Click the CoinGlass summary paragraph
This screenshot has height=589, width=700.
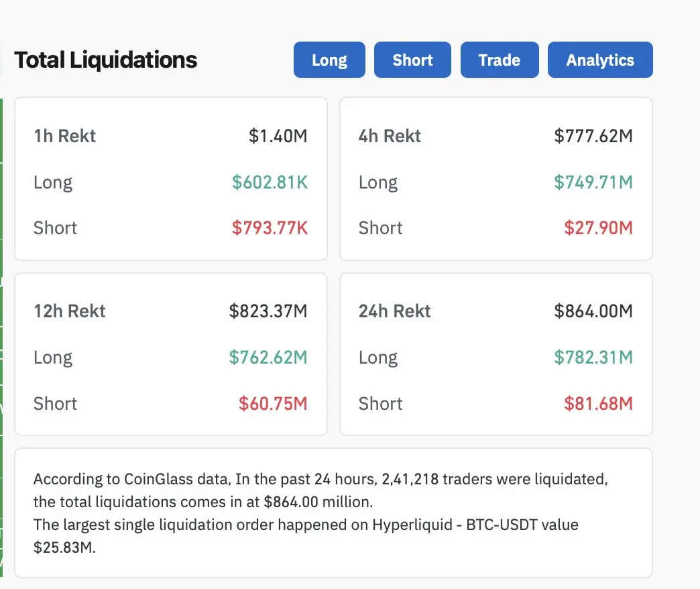322,513
